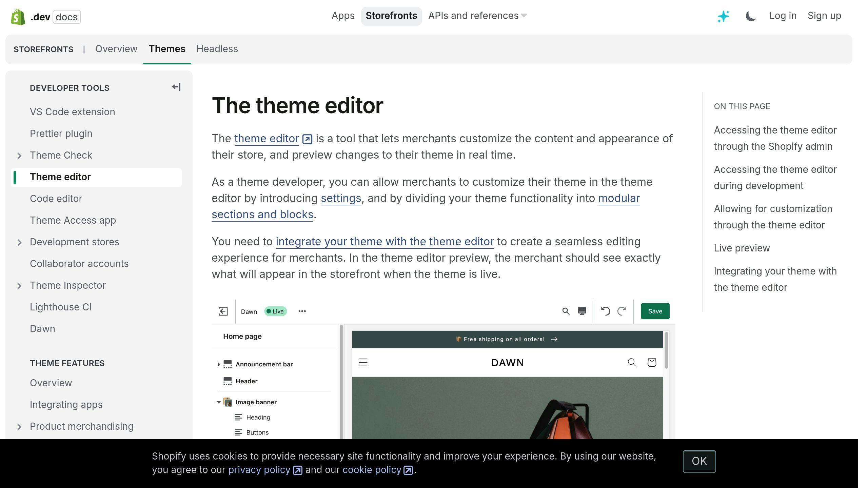Click the search magnifier in editor toolbar
This screenshot has height=488, width=868.
tap(566, 311)
